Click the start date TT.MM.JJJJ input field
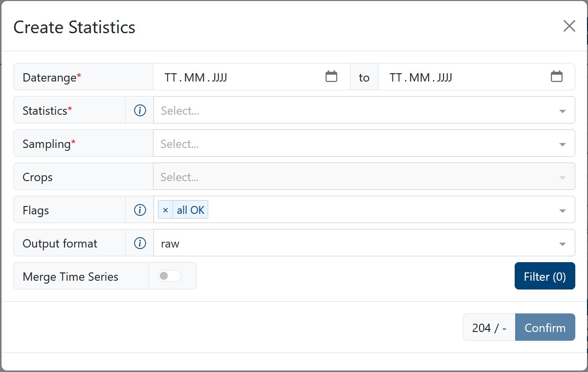Image resolution: width=588 pixels, height=372 pixels. [x=220, y=77]
